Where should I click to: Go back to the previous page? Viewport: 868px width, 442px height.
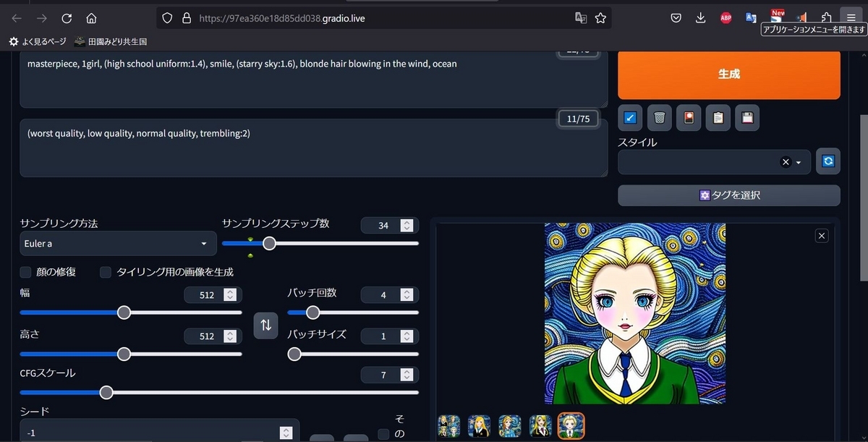17,18
